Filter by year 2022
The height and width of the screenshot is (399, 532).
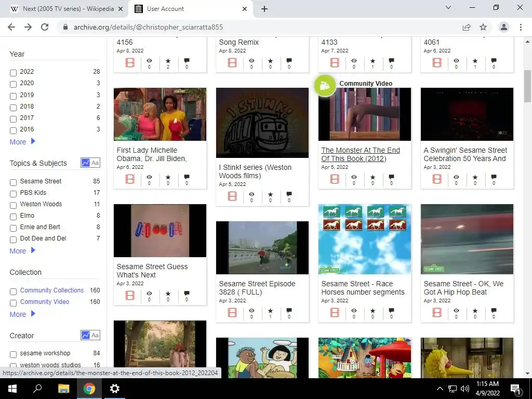click(x=13, y=73)
